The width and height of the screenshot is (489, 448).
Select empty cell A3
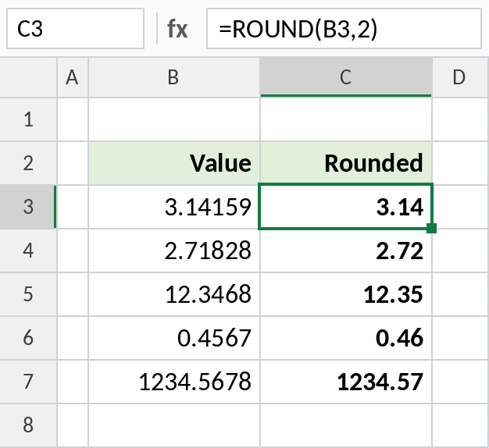pyautogui.click(x=73, y=207)
